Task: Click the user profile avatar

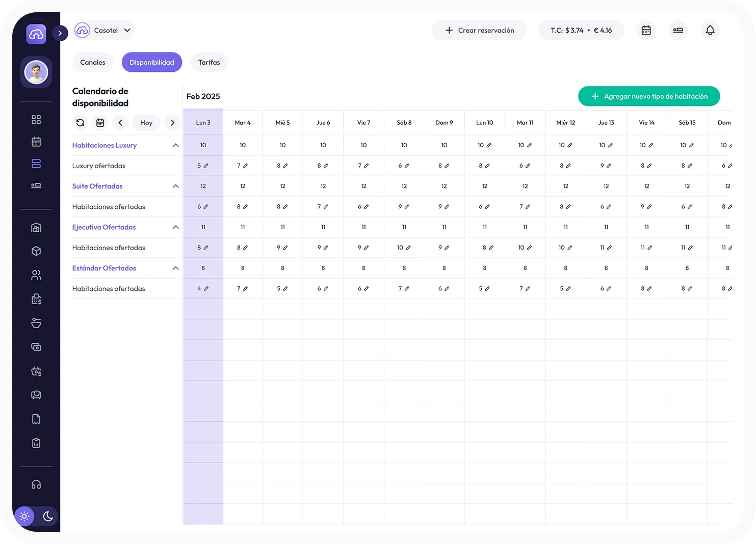Action: pos(36,72)
